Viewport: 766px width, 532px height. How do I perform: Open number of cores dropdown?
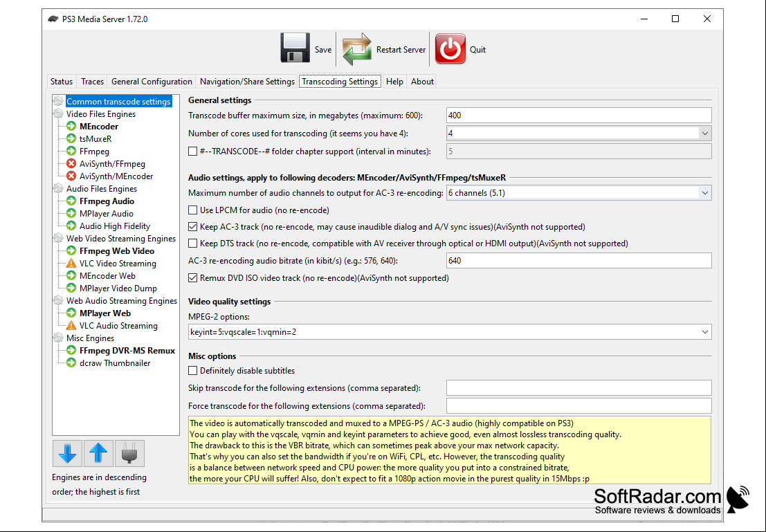pyautogui.click(x=704, y=134)
